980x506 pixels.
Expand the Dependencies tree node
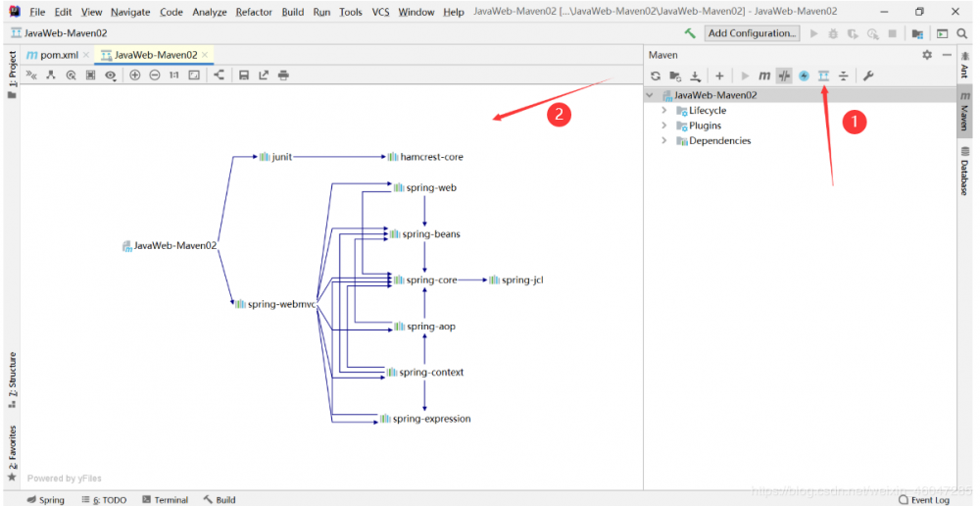click(x=664, y=140)
